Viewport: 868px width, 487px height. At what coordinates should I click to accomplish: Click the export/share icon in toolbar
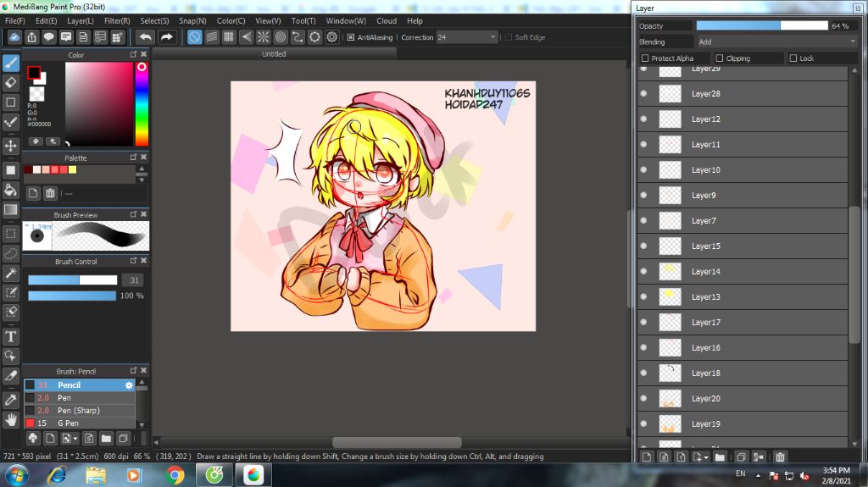tap(31, 37)
